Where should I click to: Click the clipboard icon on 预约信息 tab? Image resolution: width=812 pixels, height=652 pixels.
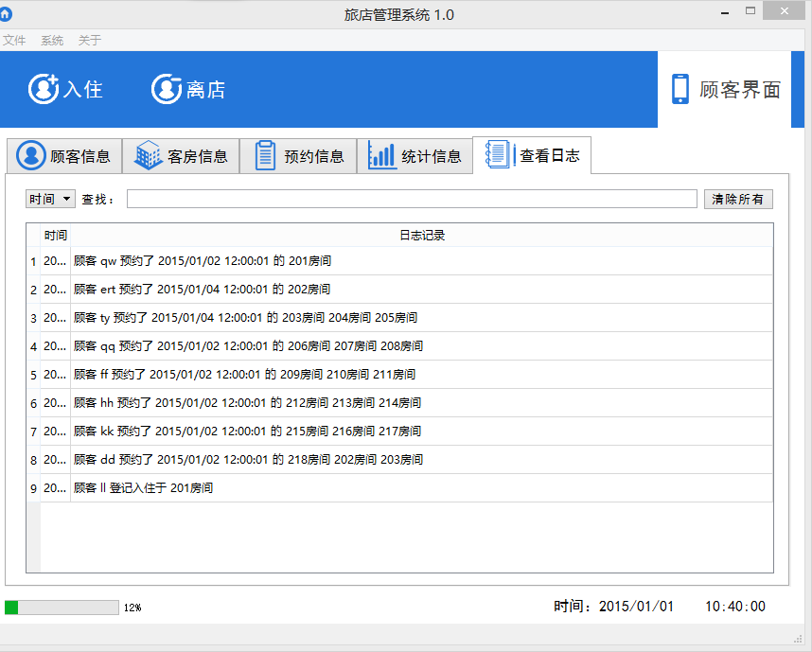[x=265, y=155]
